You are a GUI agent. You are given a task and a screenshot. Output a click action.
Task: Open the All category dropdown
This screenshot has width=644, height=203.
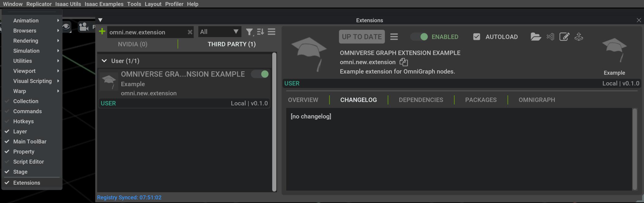point(219,32)
